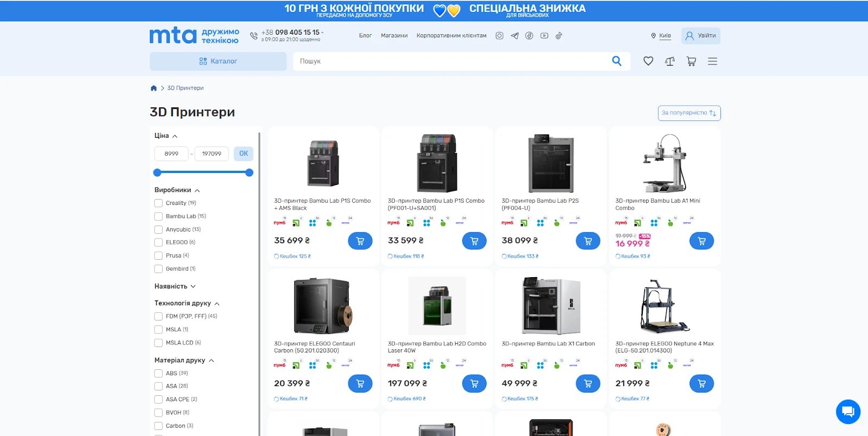Open the Telegram social link

pyautogui.click(x=514, y=36)
